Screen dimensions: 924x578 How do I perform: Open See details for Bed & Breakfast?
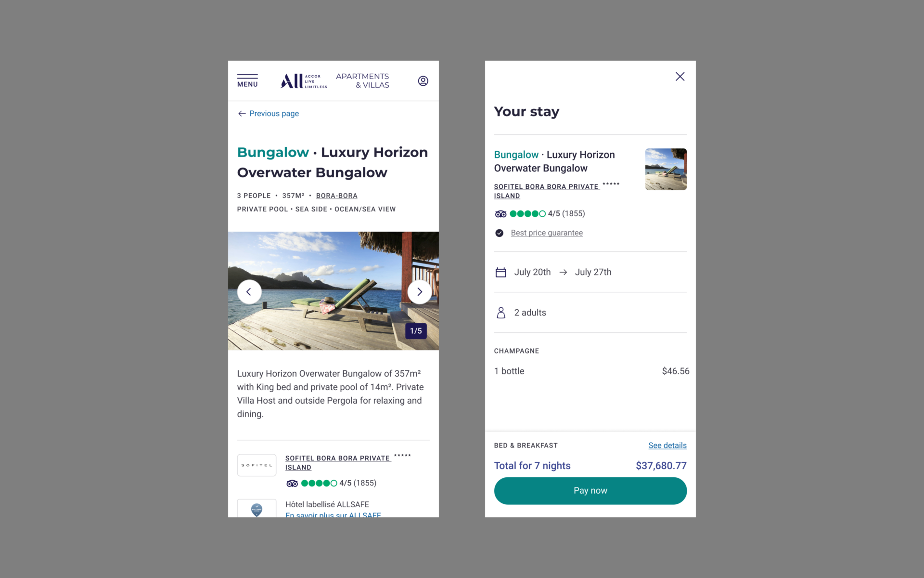[667, 446]
